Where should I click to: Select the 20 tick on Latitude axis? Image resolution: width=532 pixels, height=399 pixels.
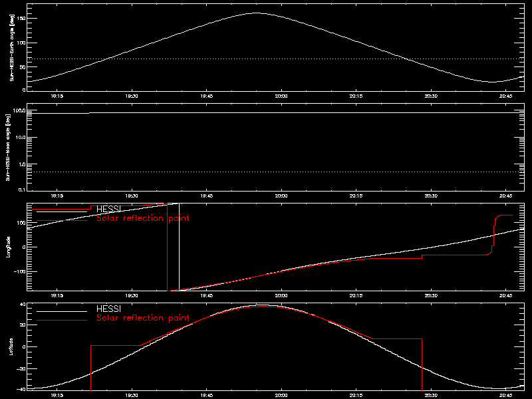tap(23, 325)
